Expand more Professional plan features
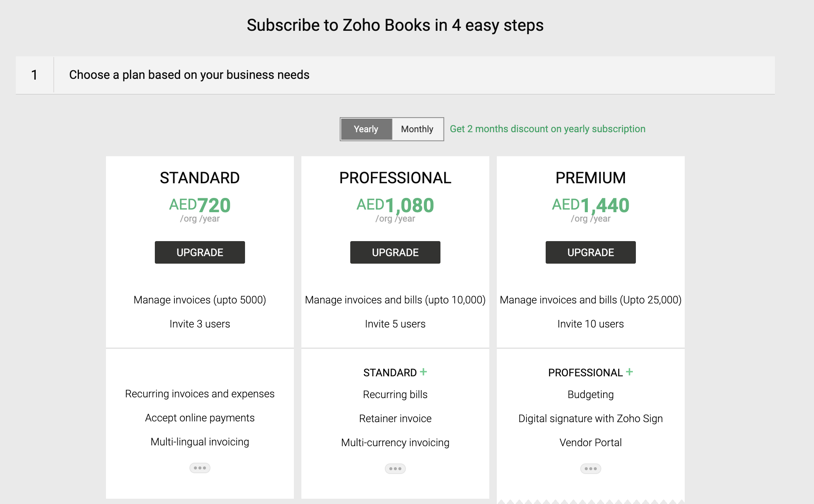814x504 pixels. click(395, 469)
